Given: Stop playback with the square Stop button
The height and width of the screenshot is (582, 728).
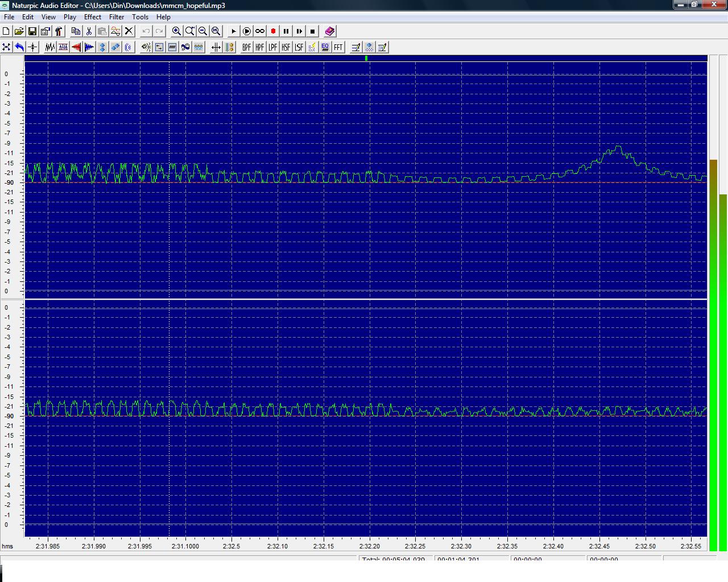Looking at the screenshot, I should coord(312,31).
